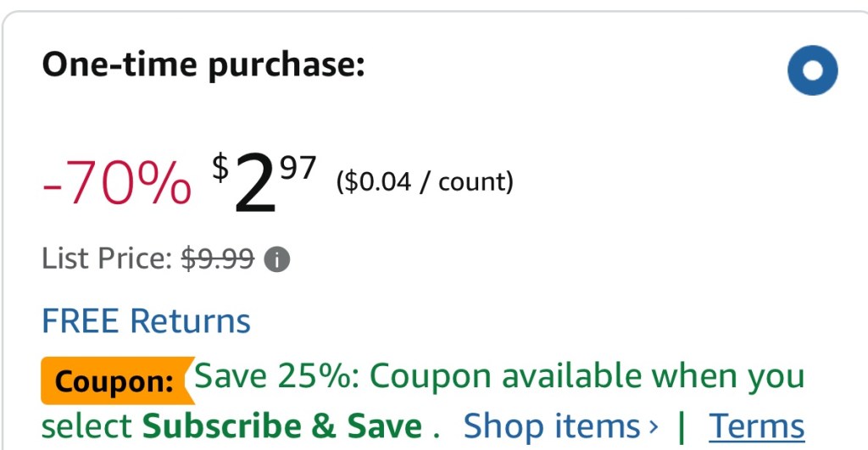Click the red -70% discount label
Screen dimensions: 868x450
(x=117, y=184)
